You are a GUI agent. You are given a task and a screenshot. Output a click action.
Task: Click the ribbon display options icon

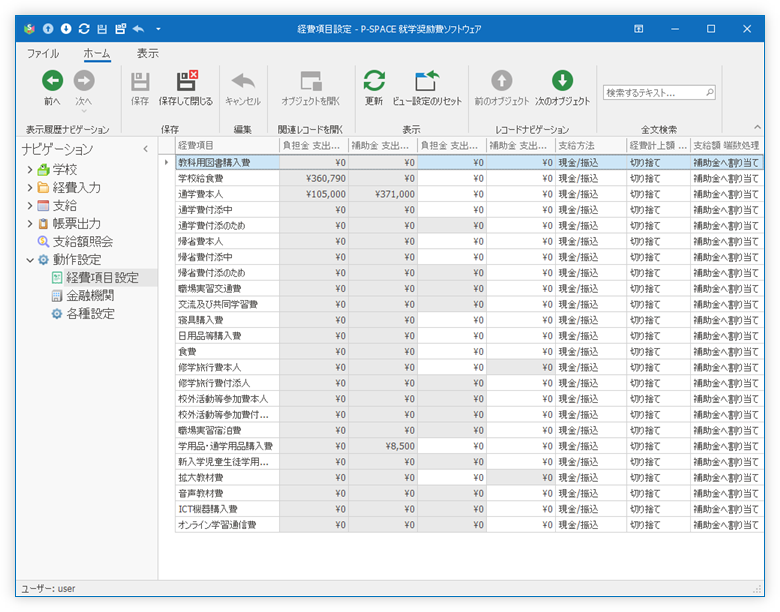(x=638, y=29)
